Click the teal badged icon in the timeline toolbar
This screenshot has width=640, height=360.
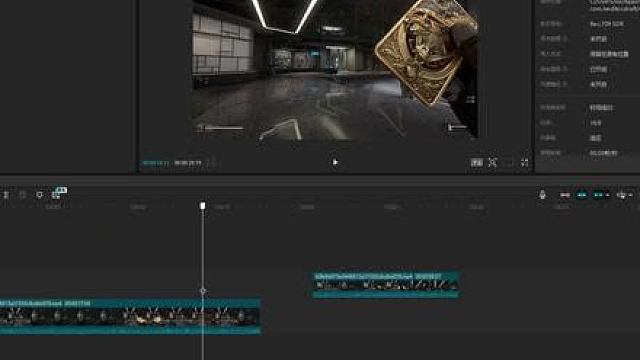pos(59,193)
